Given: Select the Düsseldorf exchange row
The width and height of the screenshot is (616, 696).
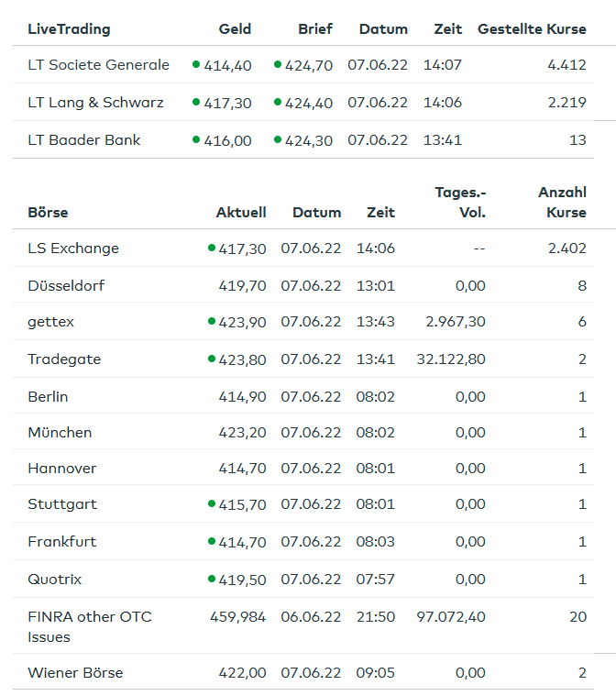Looking at the screenshot, I should (303, 285).
